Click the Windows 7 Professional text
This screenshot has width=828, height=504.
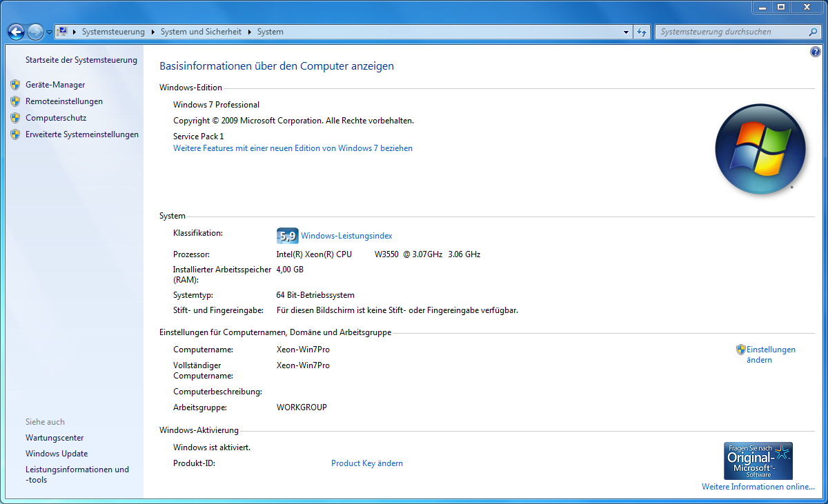pos(216,105)
